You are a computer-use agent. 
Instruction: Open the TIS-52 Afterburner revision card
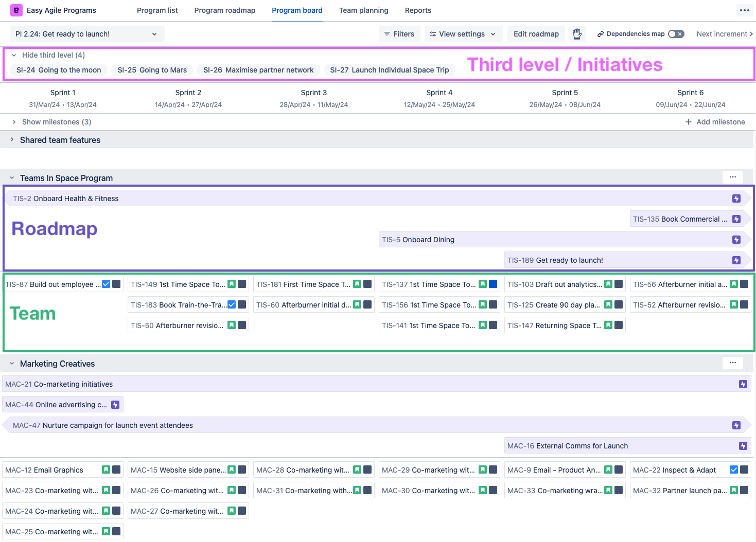[x=691, y=305]
